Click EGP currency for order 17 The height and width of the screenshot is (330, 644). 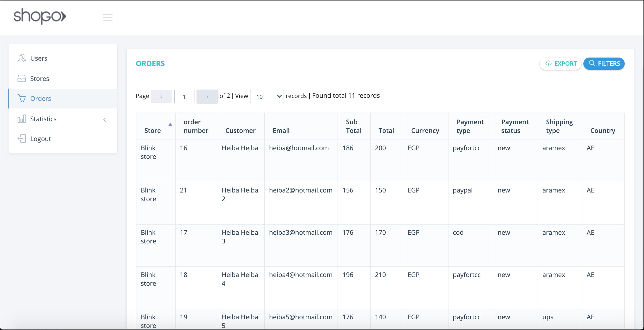413,232
